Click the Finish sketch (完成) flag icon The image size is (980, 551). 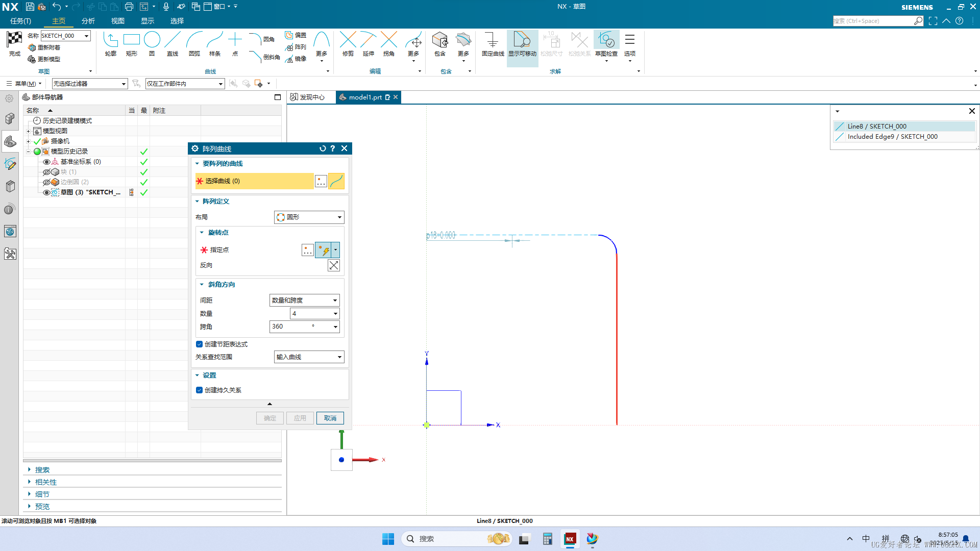14,41
